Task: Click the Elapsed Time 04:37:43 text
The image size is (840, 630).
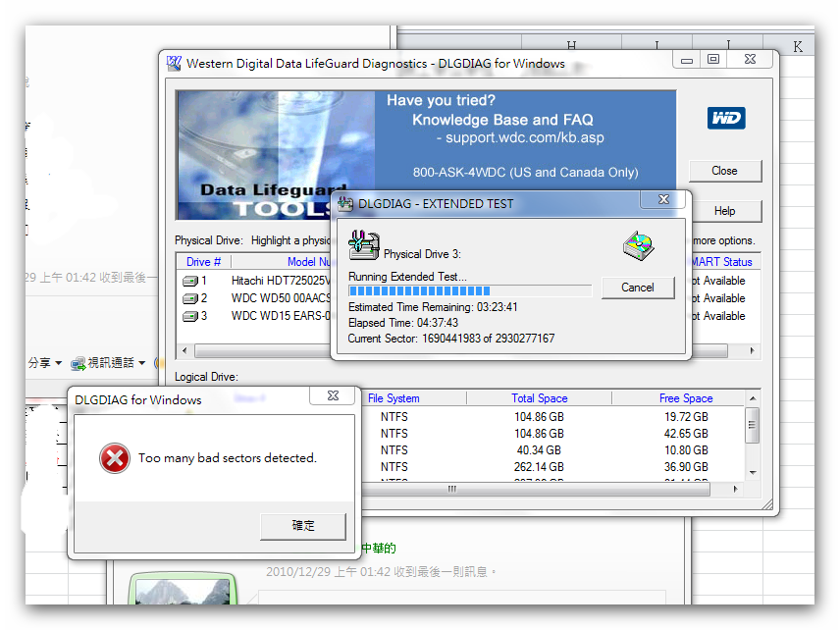Action: (403, 323)
